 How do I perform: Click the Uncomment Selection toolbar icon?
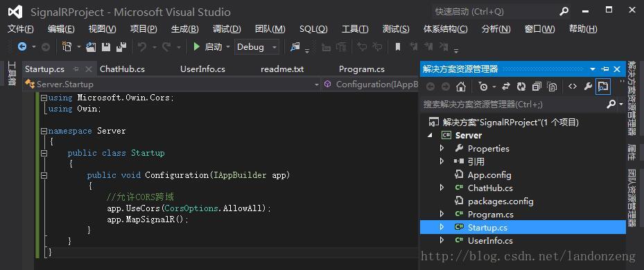tap(341, 47)
